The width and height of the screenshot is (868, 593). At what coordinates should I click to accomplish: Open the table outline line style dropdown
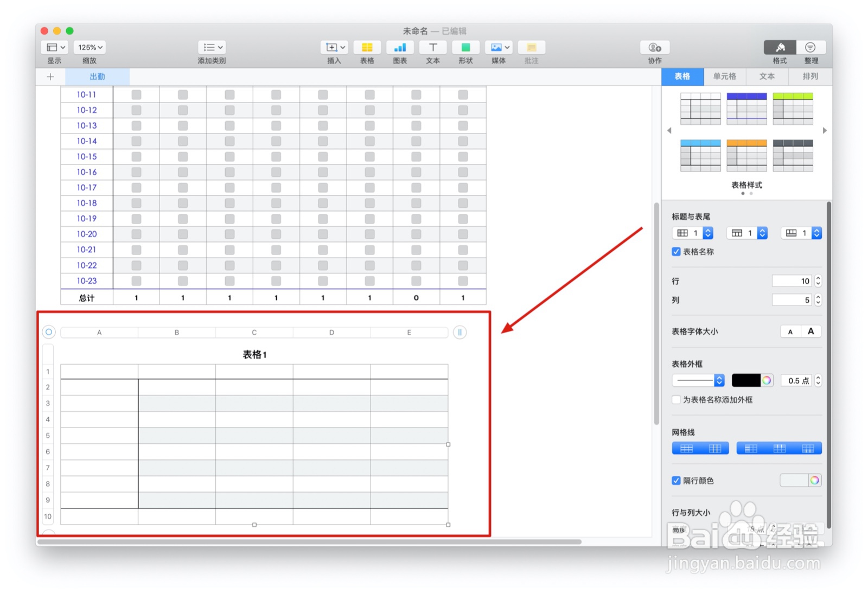point(698,381)
